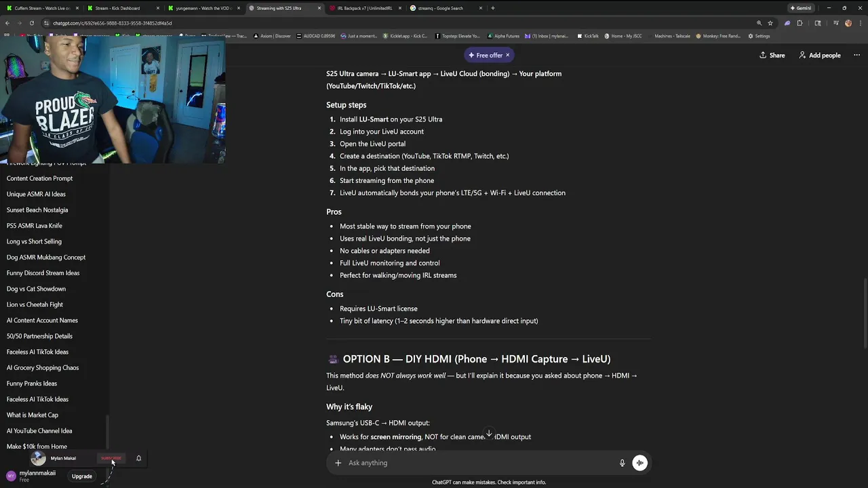Click 'Start streaming from the phone' step
The height and width of the screenshot is (488, 868).
click(x=387, y=180)
